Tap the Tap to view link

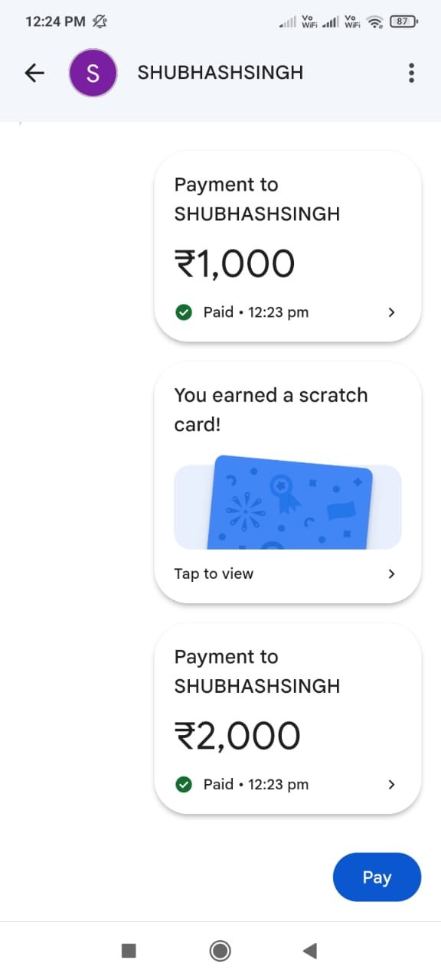[214, 573]
